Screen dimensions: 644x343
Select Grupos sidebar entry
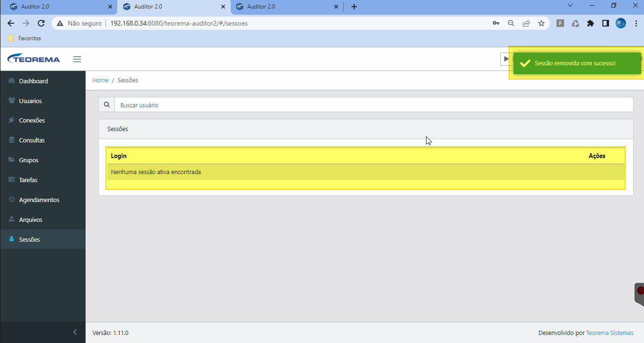tap(43, 160)
